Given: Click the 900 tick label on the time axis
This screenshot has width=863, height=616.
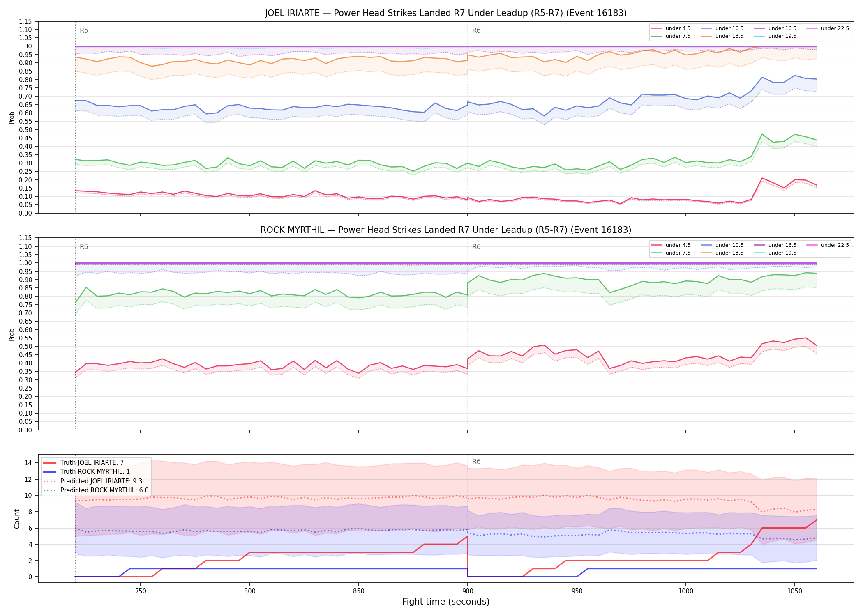Looking at the screenshot, I should [x=468, y=591].
